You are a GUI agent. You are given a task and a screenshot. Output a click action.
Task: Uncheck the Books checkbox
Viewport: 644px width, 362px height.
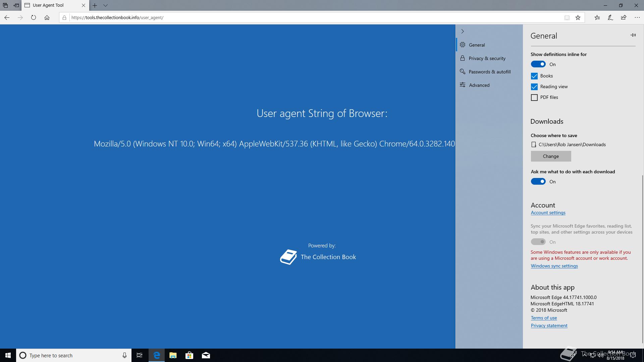click(x=534, y=76)
